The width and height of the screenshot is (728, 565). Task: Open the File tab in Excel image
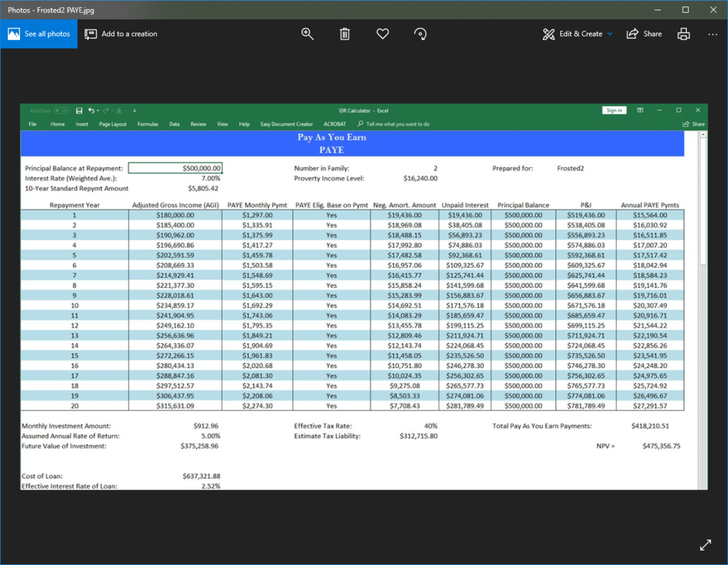(33, 124)
